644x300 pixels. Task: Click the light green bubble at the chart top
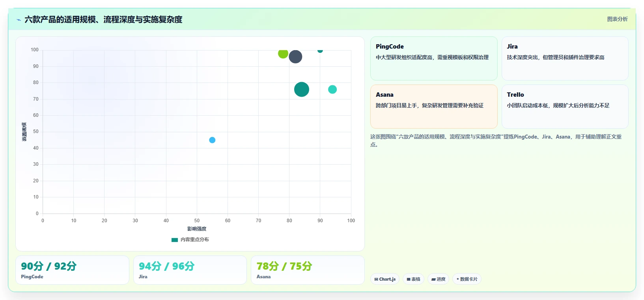pyautogui.click(x=283, y=53)
